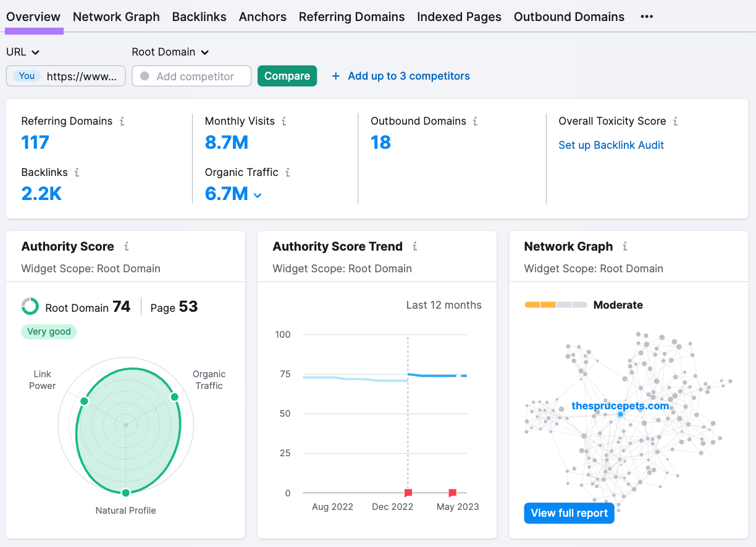Open the Root Domain scope dropdown

pos(170,52)
